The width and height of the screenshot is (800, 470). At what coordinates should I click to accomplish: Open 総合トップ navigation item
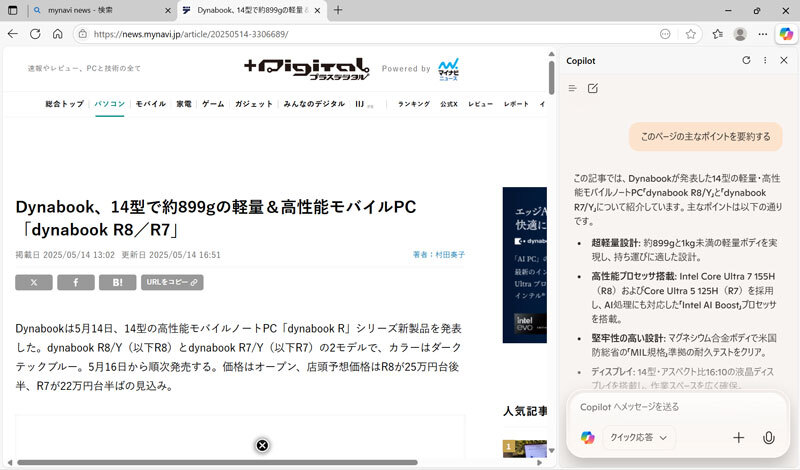(x=64, y=104)
